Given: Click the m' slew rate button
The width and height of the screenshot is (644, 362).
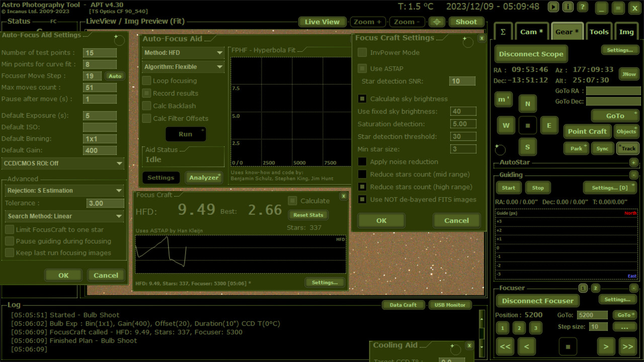Looking at the screenshot, I should 503,99.
